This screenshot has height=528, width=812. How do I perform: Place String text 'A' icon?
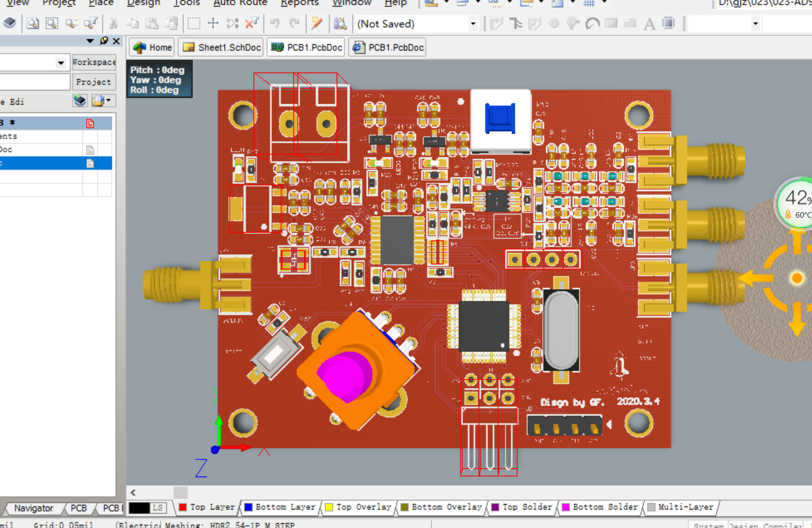(x=649, y=23)
